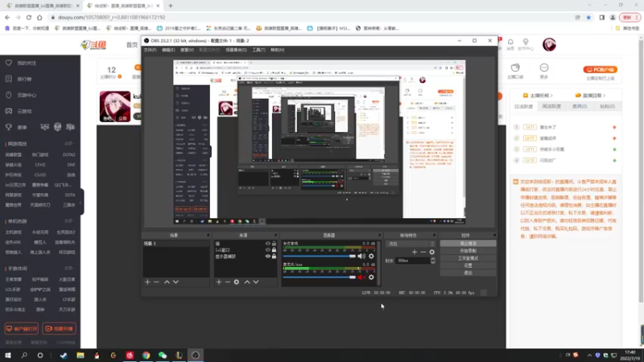Screen dimensions: 644x362
Task: Move source up in 来源 panel
Action: pos(247,282)
